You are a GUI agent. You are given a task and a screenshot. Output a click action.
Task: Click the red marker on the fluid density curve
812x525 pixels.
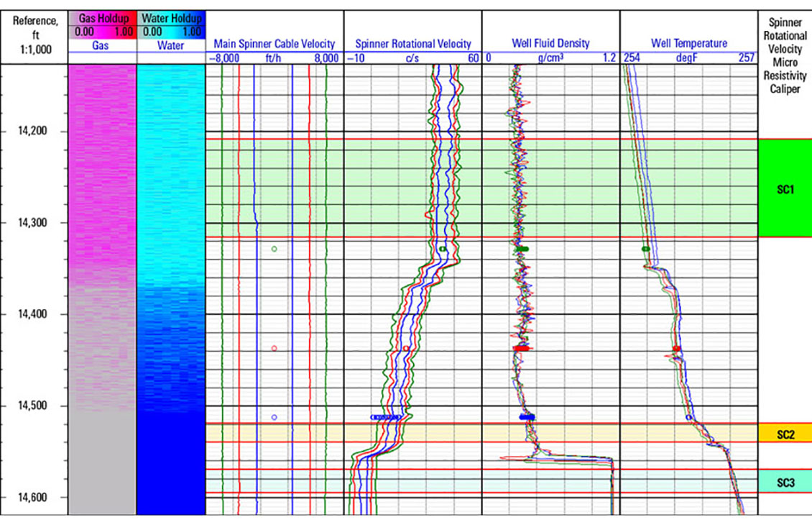pyautogui.click(x=521, y=349)
